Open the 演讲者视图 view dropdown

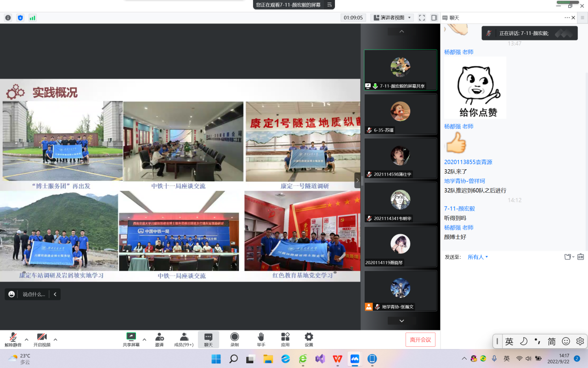point(392,17)
